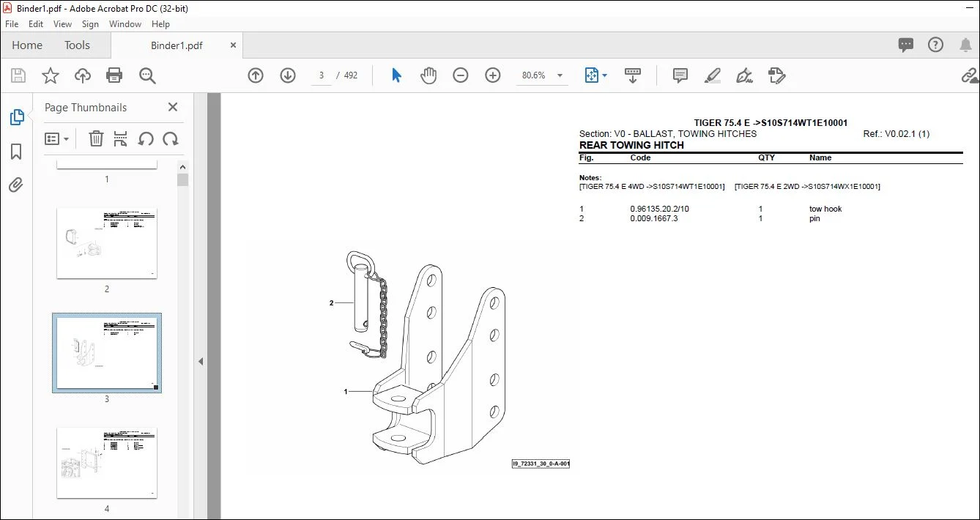
Task: Rotate pages counterclockwise in the thumbnails toolbar
Action: 146,138
